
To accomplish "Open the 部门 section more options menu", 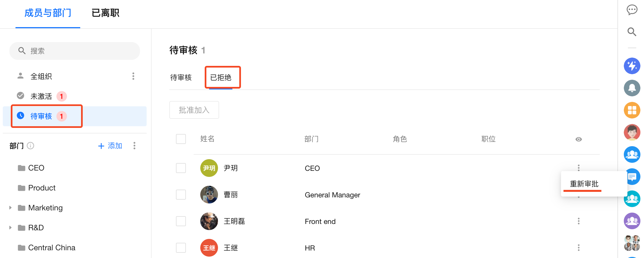I will click(134, 146).
